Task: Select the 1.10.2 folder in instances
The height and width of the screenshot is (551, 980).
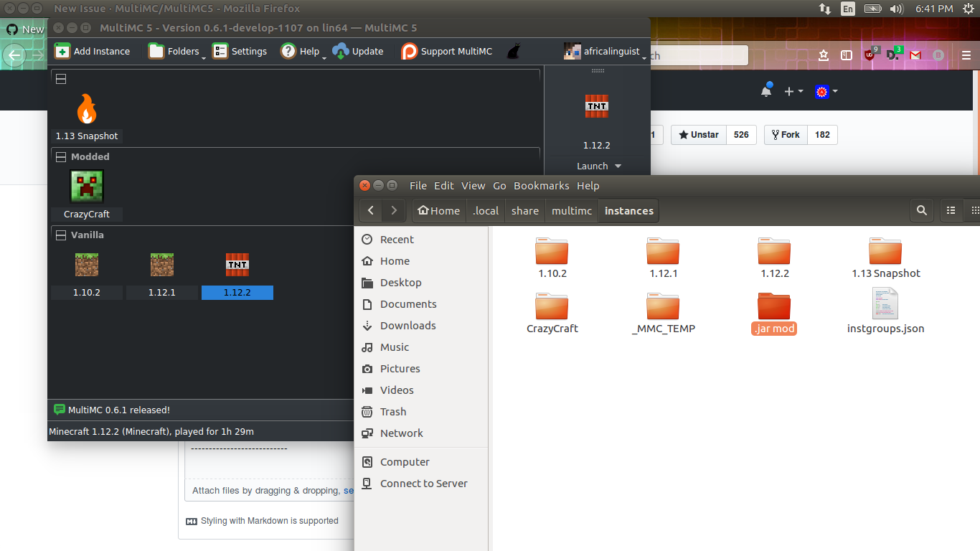Action: (552, 258)
